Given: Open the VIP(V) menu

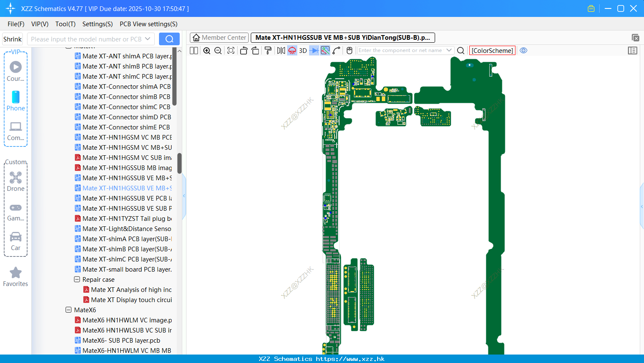Looking at the screenshot, I should [40, 24].
